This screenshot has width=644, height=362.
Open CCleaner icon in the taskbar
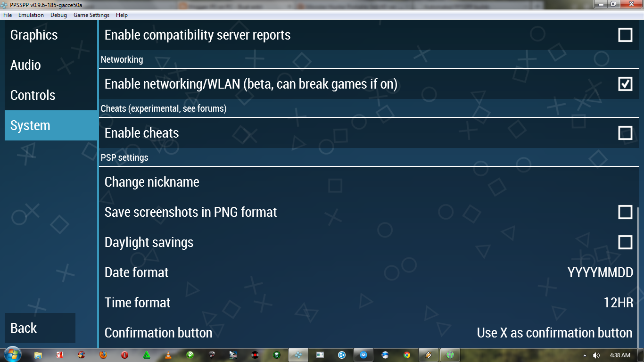click(x=82, y=355)
